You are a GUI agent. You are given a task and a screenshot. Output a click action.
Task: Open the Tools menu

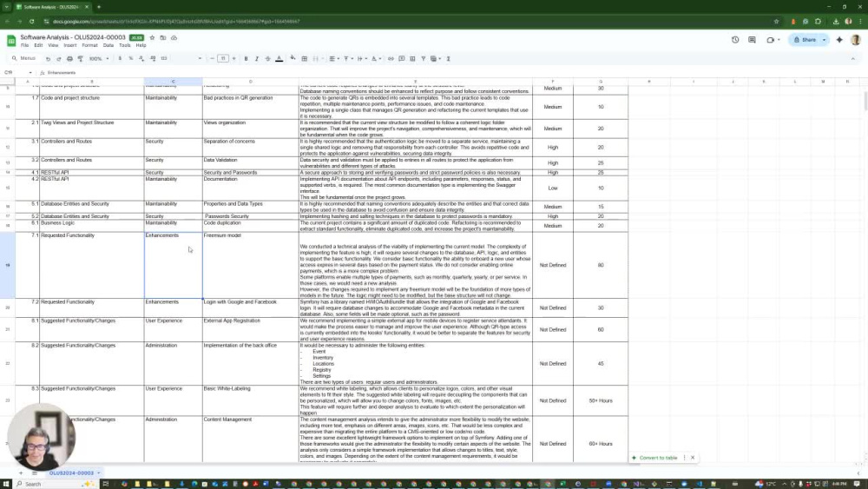(124, 45)
